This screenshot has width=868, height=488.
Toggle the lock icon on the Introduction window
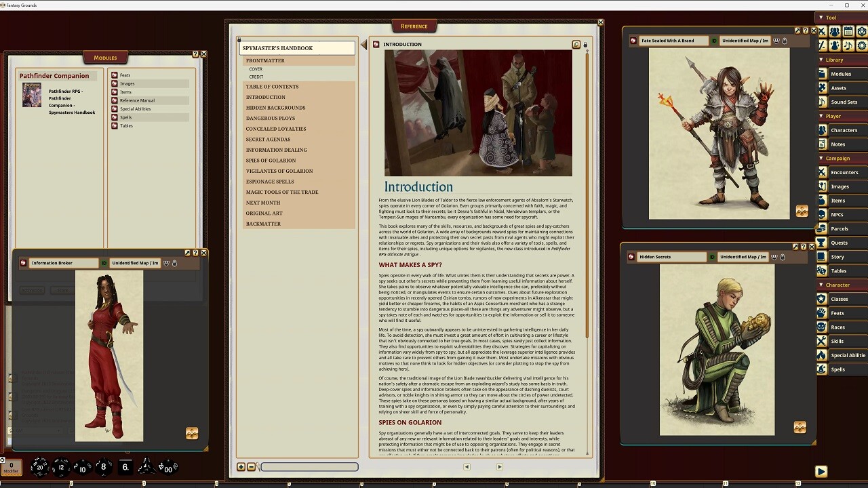coord(585,44)
